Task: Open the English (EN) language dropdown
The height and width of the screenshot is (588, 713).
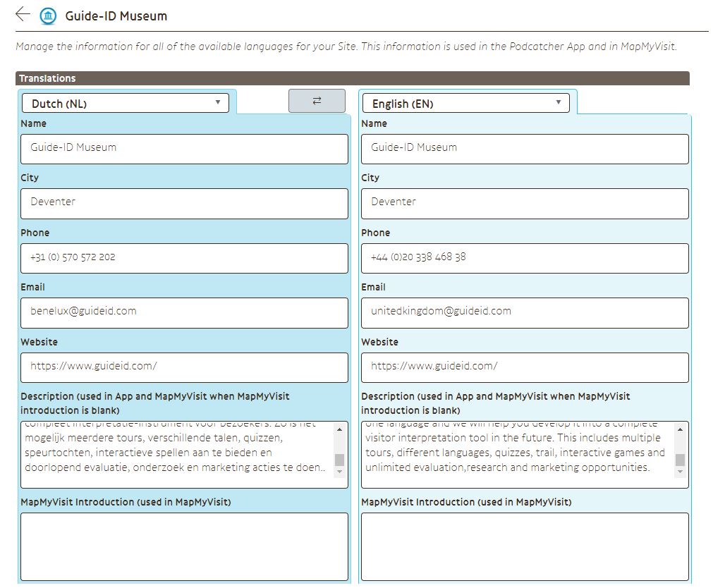Action: click(x=466, y=103)
